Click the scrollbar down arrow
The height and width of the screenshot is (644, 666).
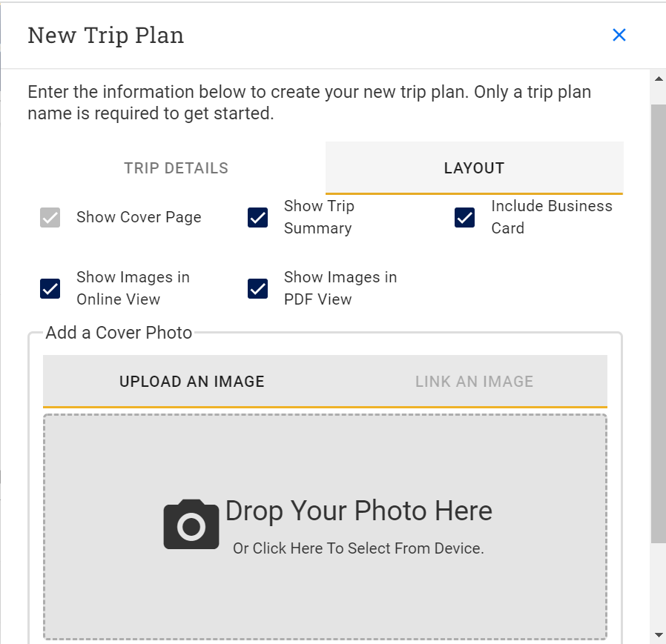[658, 635]
